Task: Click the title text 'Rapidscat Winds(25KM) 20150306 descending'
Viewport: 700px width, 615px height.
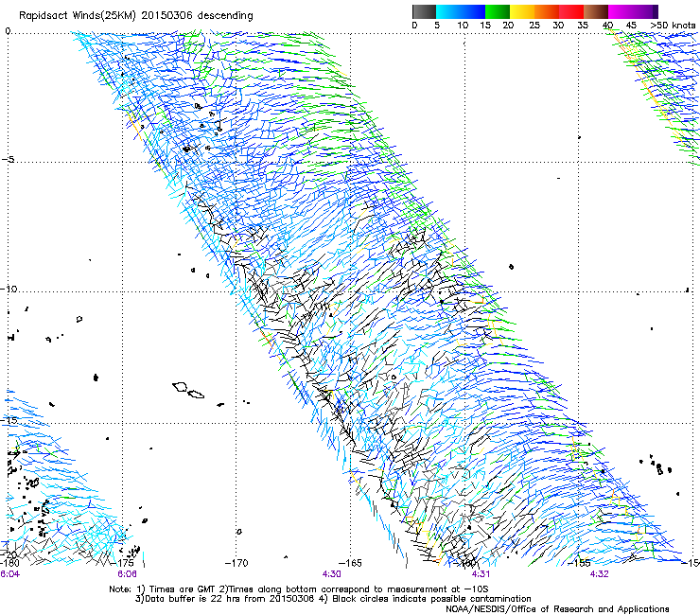Action: [135, 16]
